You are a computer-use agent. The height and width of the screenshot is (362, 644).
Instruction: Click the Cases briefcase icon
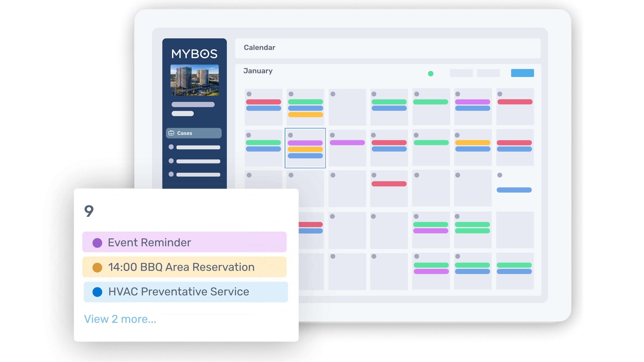pos(171,133)
